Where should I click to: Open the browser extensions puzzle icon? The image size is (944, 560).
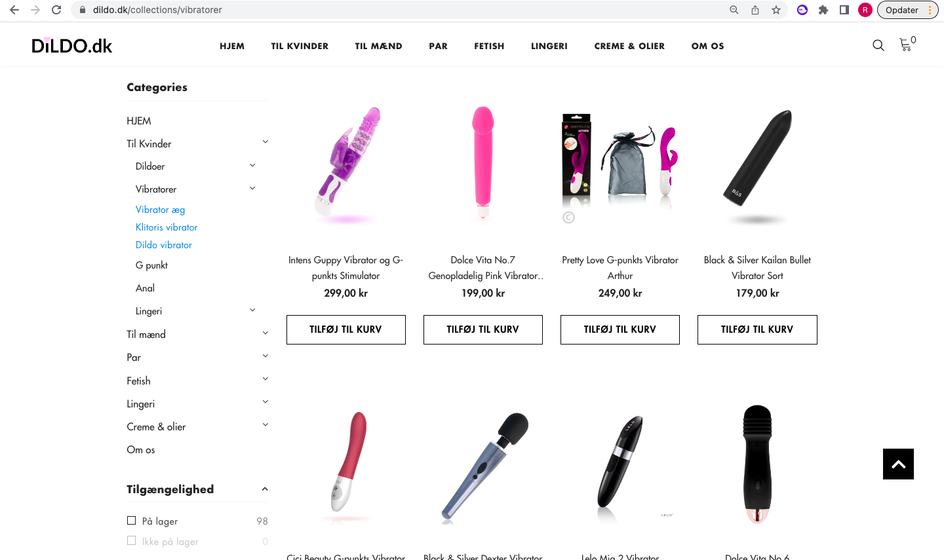click(823, 10)
